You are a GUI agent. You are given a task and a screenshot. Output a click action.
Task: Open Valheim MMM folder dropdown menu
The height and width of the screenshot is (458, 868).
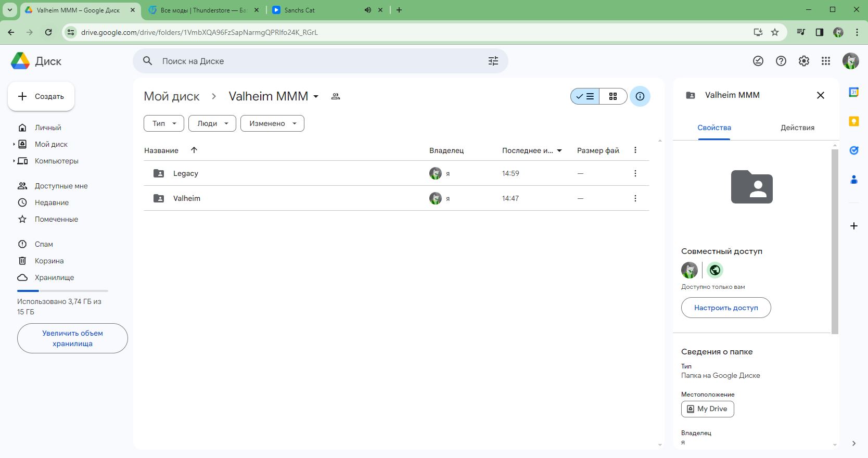(x=316, y=96)
